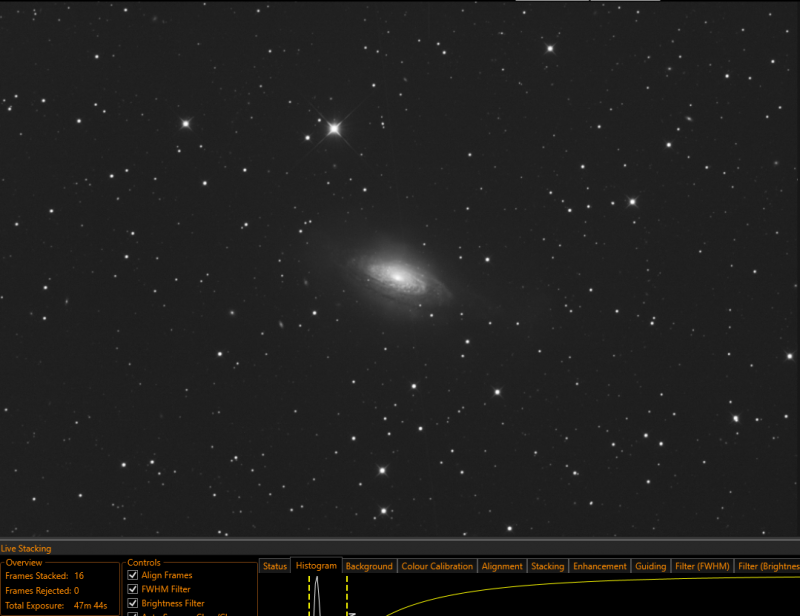Open the Colour Calibration tab
Viewport: 800px width, 616px height.
pyautogui.click(x=437, y=566)
